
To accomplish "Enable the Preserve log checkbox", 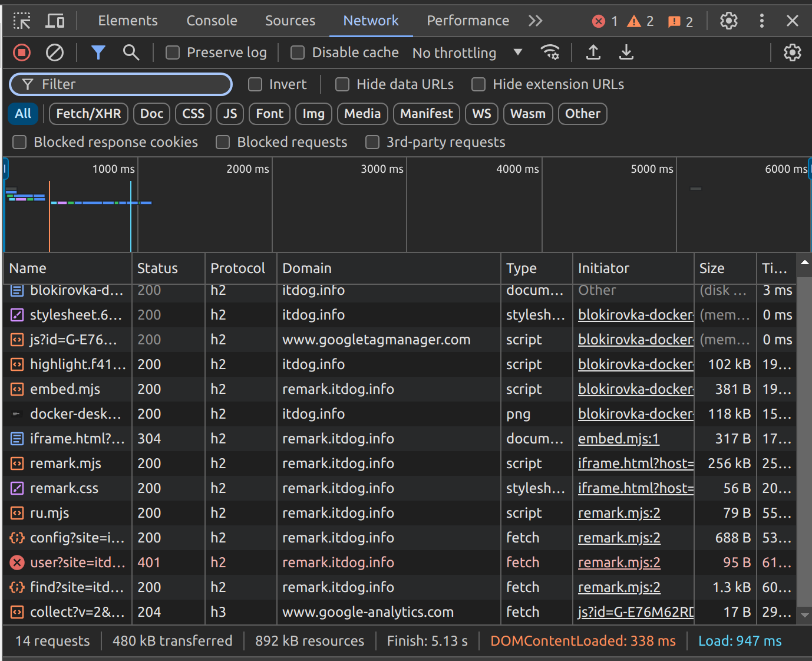I will coord(173,53).
